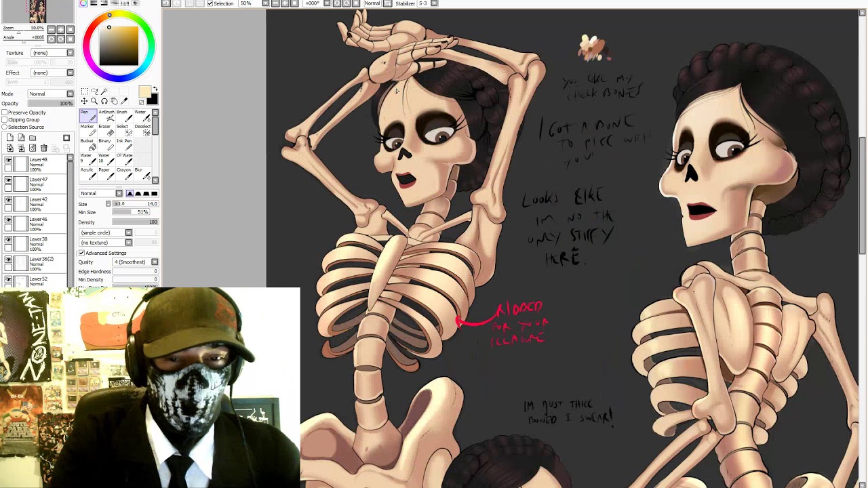This screenshot has width=868, height=488.
Task: Pick the Water brush tool
Action: coord(142,116)
